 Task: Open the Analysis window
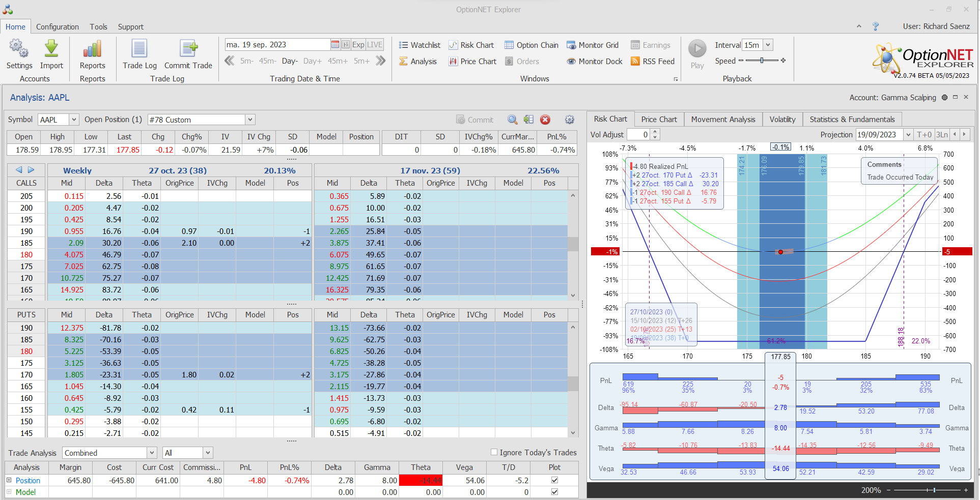pos(418,62)
